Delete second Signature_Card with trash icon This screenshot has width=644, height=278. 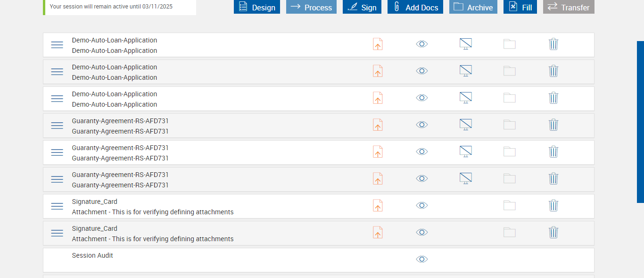tap(553, 232)
